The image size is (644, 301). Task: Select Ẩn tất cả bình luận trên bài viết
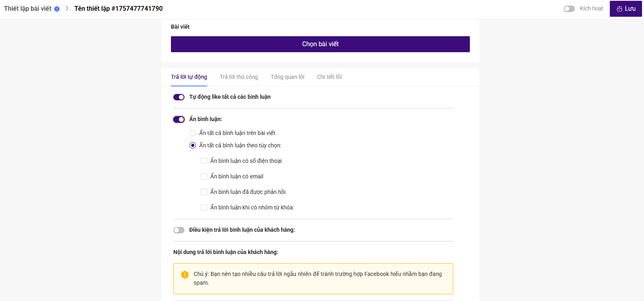(x=193, y=133)
